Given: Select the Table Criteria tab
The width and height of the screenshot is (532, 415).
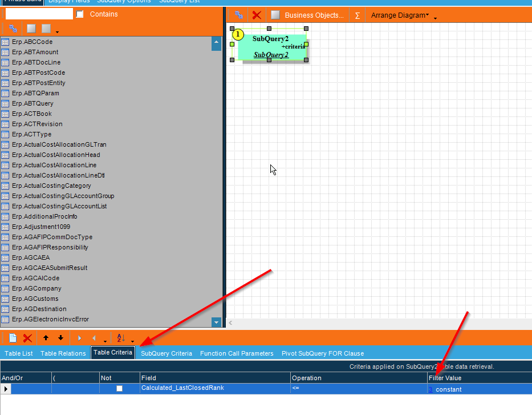Looking at the screenshot, I should pos(113,353).
